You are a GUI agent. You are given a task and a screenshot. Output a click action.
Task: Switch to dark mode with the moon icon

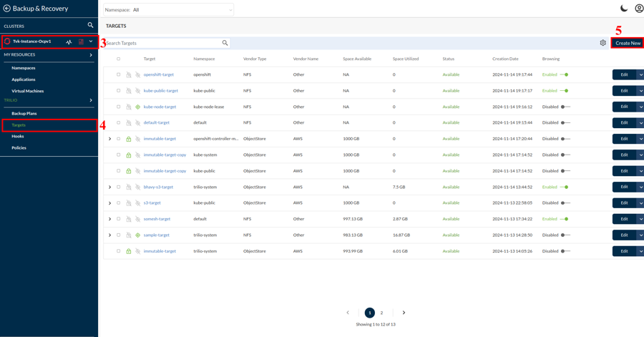pos(624,9)
